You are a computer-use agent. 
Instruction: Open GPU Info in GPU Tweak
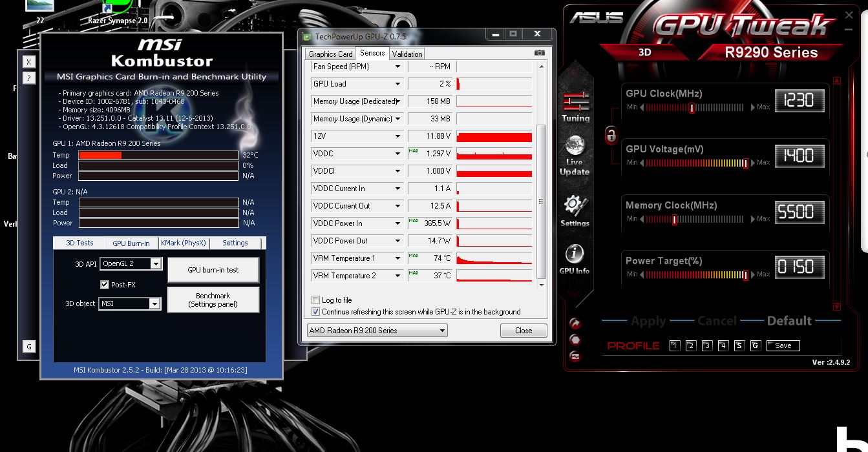tap(575, 260)
